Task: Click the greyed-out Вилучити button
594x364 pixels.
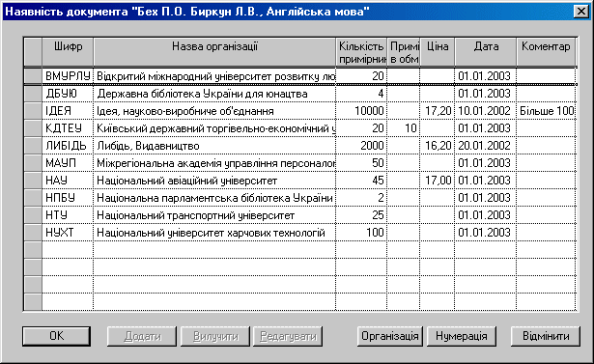Action: pos(215,336)
